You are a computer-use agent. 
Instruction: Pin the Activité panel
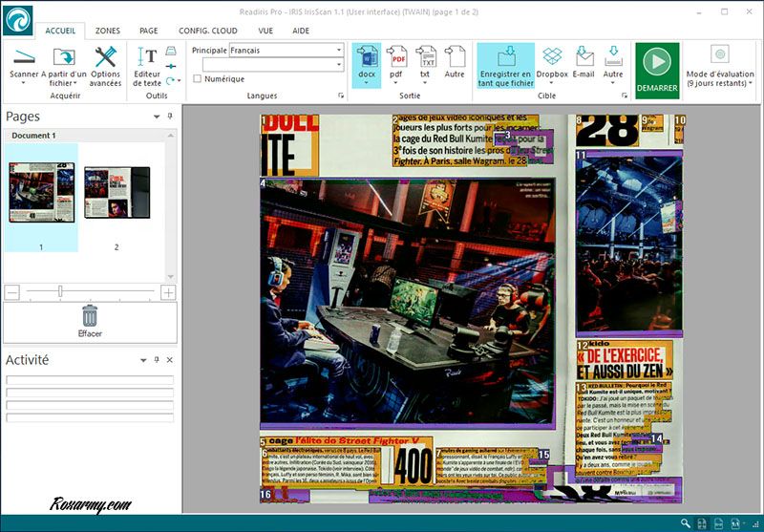157,360
